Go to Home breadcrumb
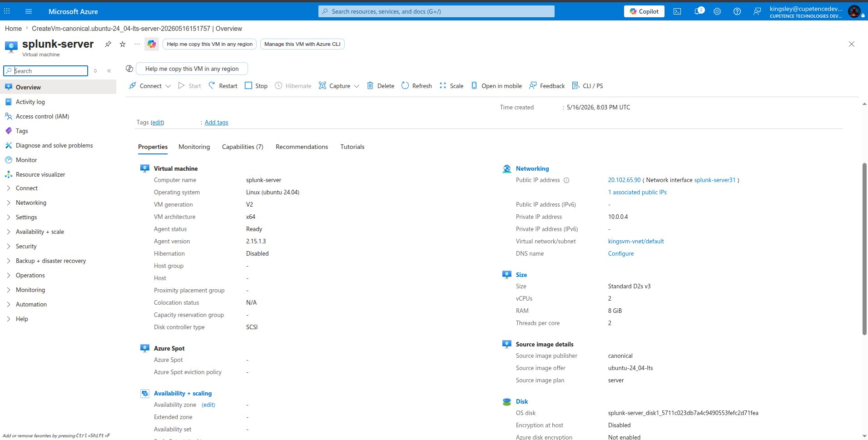868x440 pixels. 13,29
